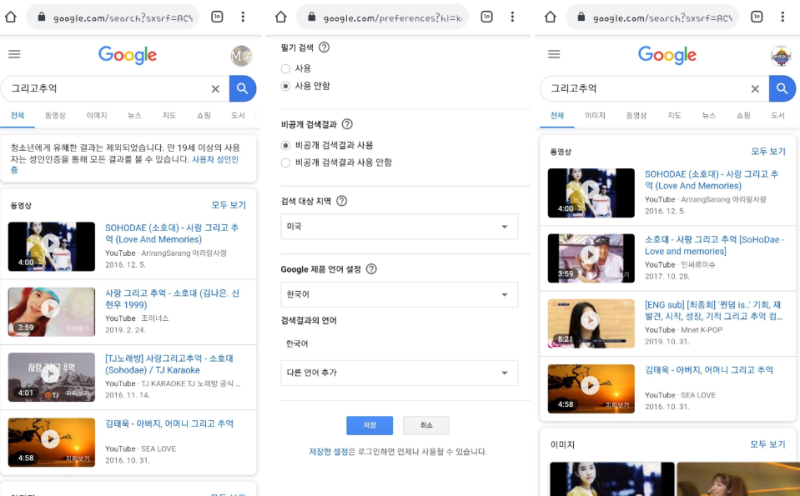Select 지도 tab in right screen

pyautogui.click(x=674, y=116)
